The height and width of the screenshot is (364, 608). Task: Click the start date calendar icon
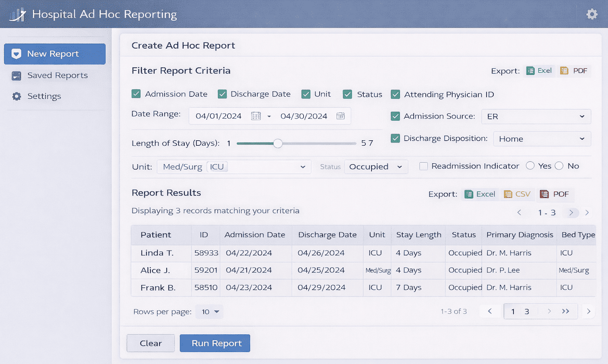(255, 116)
